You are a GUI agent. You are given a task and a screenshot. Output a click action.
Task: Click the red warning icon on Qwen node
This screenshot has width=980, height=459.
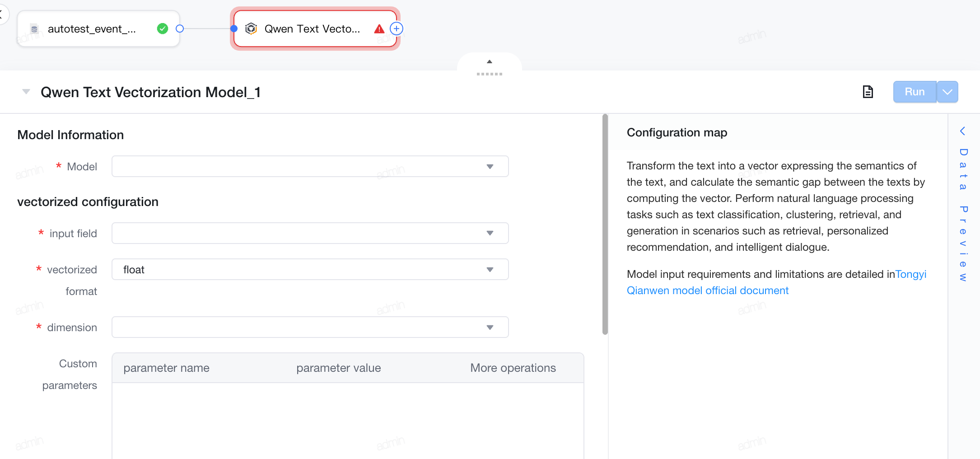[379, 29]
